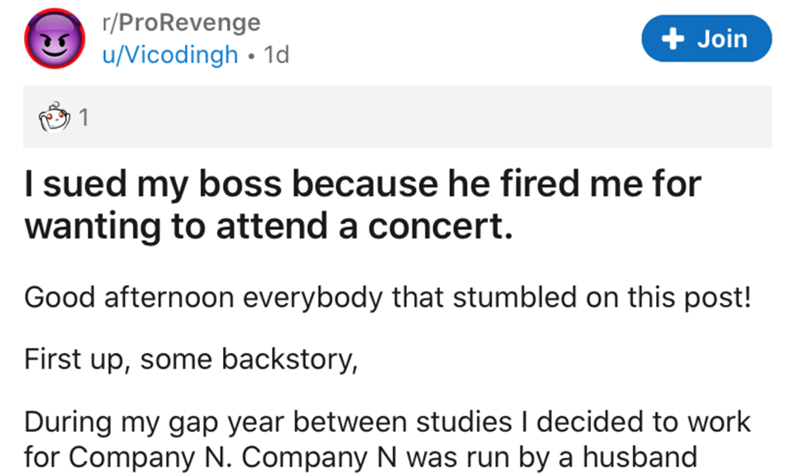Go to r/ProRevenge subreddit link
The width and height of the screenshot is (800, 476).
click(x=181, y=22)
